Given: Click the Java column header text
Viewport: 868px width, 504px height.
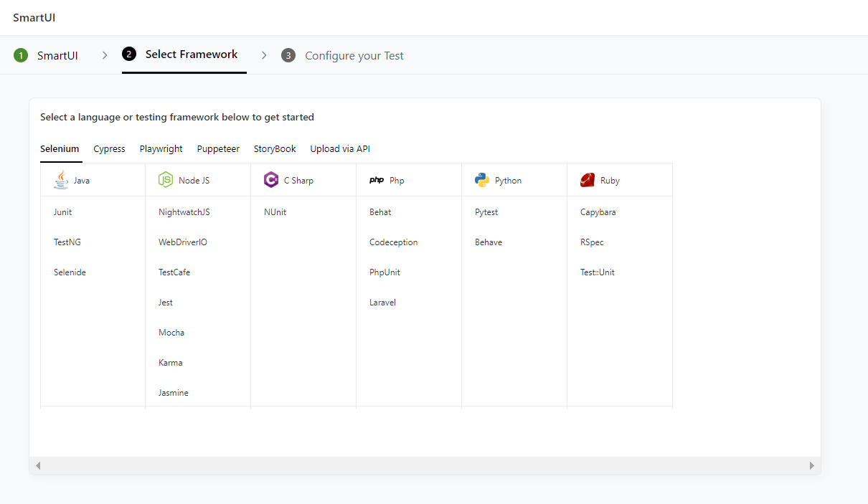Looking at the screenshot, I should [x=82, y=181].
